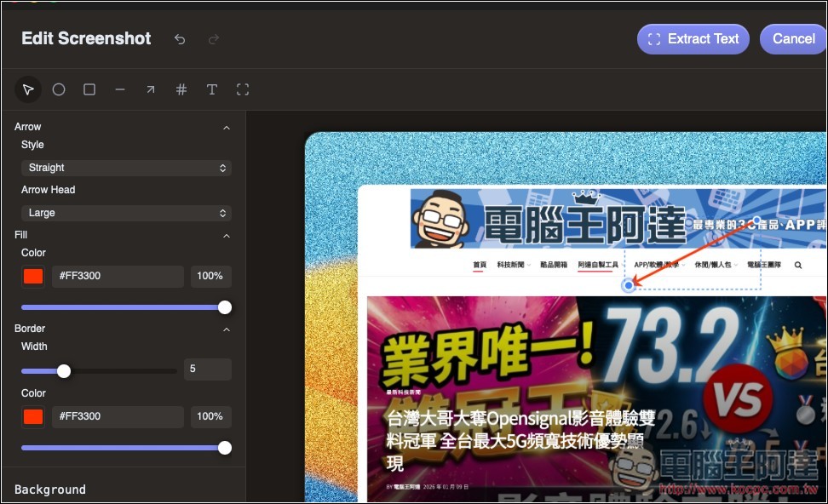The image size is (828, 504).
Task: Open the Arrow Head dropdown set to Large
Action: click(x=125, y=213)
